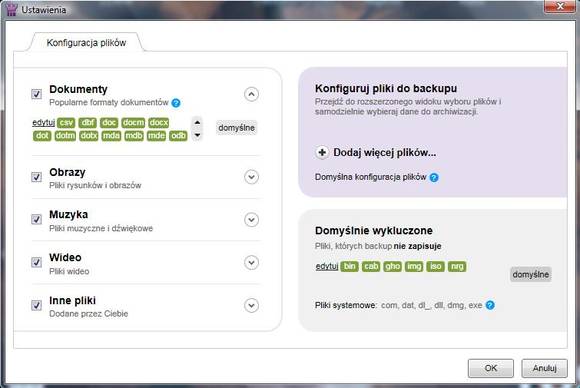
Task: Click the Anuluj button
Action: coord(544,368)
